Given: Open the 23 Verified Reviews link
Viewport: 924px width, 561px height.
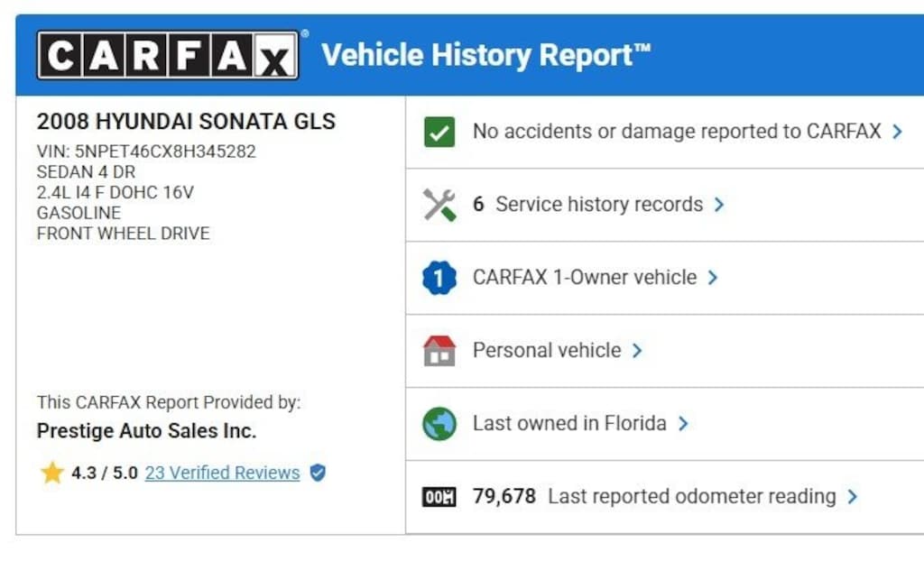Looking at the screenshot, I should [x=222, y=473].
